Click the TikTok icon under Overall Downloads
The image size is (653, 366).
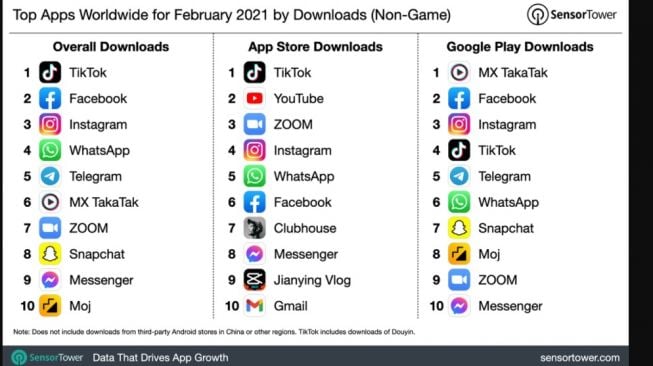coord(50,72)
